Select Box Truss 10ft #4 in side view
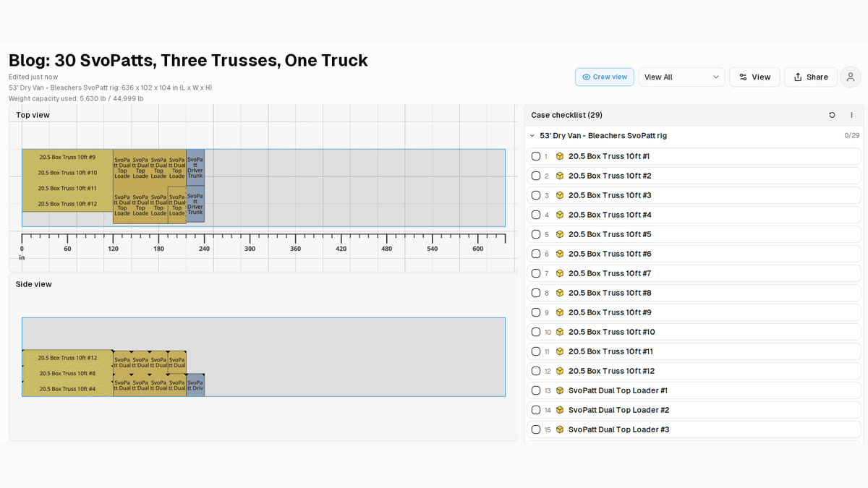This screenshot has width=868, height=488. [x=67, y=389]
